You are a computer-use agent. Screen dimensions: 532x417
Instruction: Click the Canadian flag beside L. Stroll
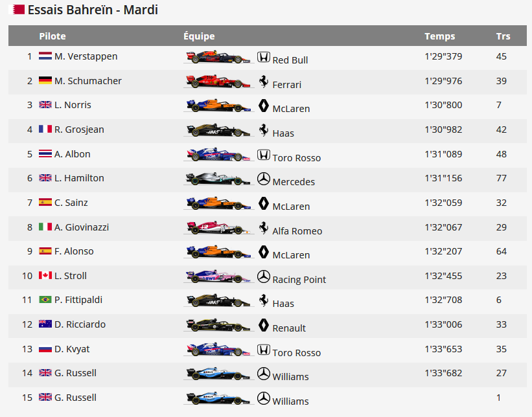(x=45, y=276)
